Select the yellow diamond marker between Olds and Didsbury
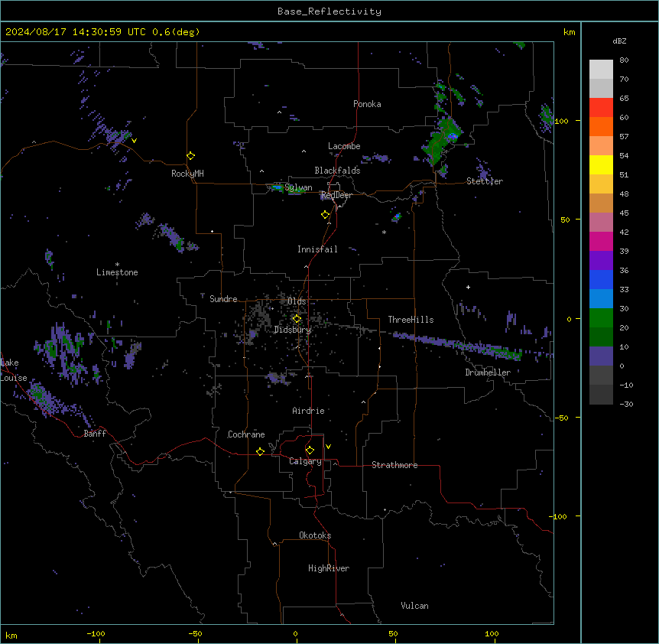Viewport: 659px width, 644px height. 297,319
